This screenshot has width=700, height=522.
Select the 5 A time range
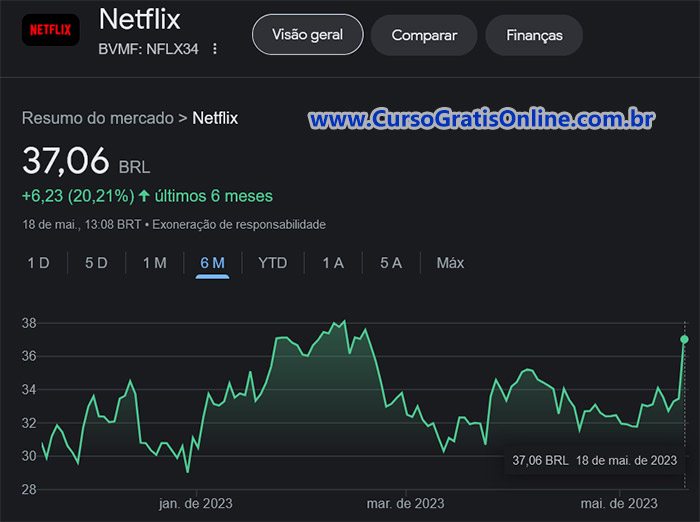[391, 263]
